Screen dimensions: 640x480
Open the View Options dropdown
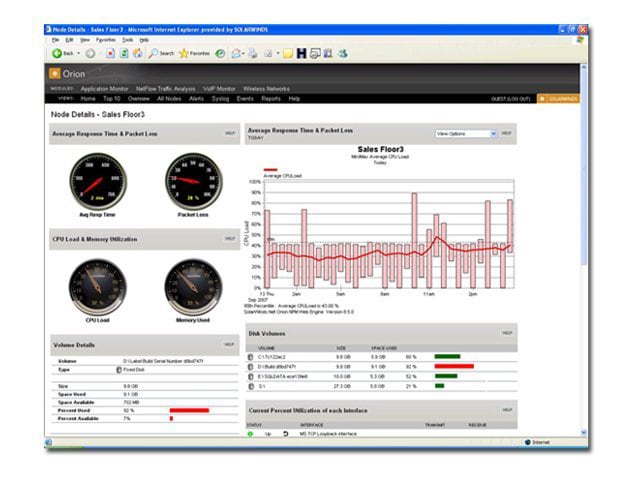pyautogui.click(x=465, y=133)
